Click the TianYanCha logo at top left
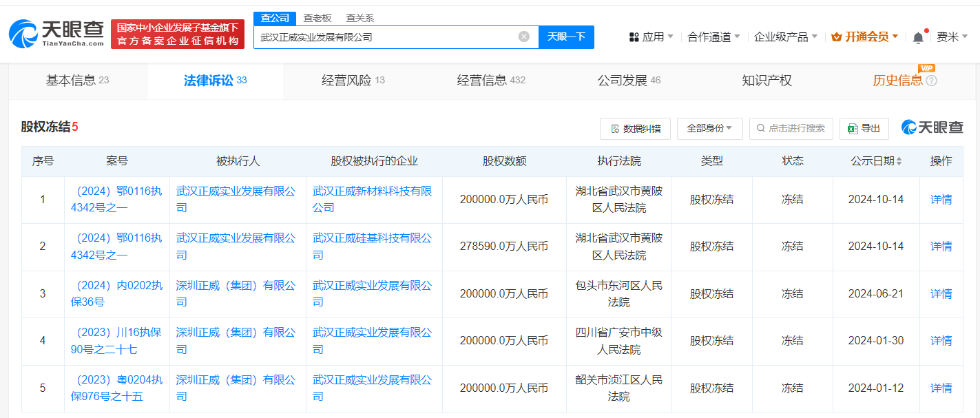980x418 pixels. point(56,34)
